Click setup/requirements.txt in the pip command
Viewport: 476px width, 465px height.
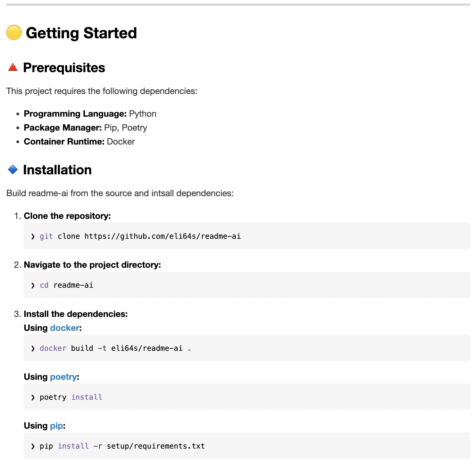(156, 446)
